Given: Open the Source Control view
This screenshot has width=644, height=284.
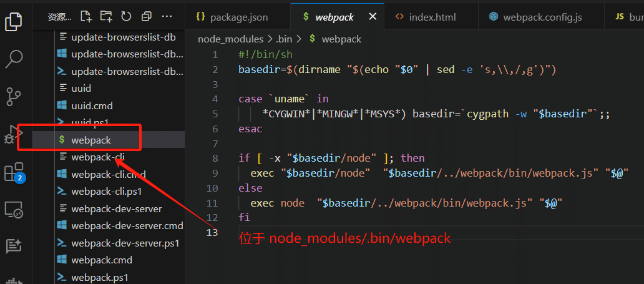Looking at the screenshot, I should point(14,97).
